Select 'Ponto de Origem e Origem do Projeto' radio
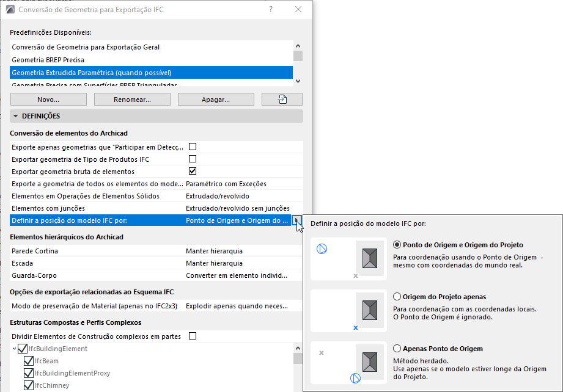 [397, 245]
